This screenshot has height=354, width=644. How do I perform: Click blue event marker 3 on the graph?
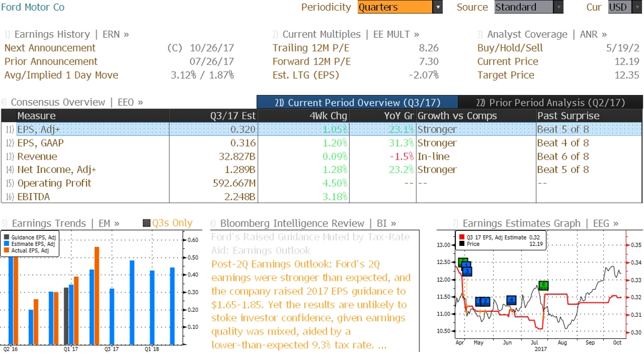coord(467,271)
